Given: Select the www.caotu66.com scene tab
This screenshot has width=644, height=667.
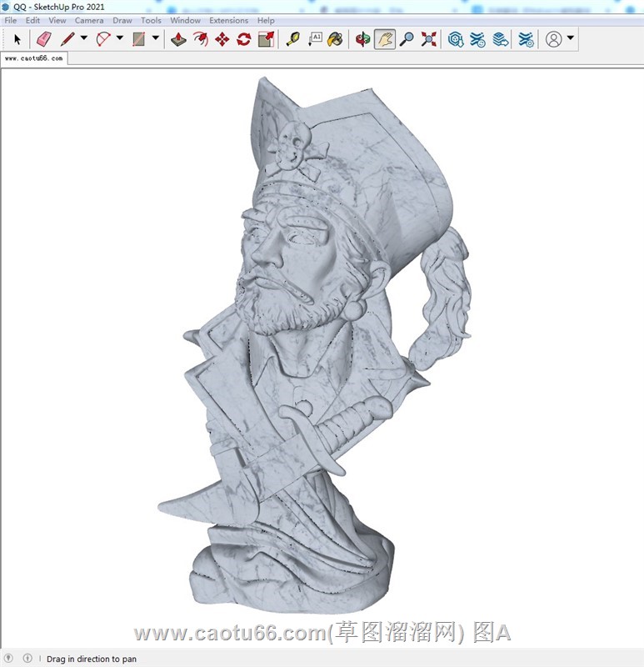Looking at the screenshot, I should (x=34, y=58).
